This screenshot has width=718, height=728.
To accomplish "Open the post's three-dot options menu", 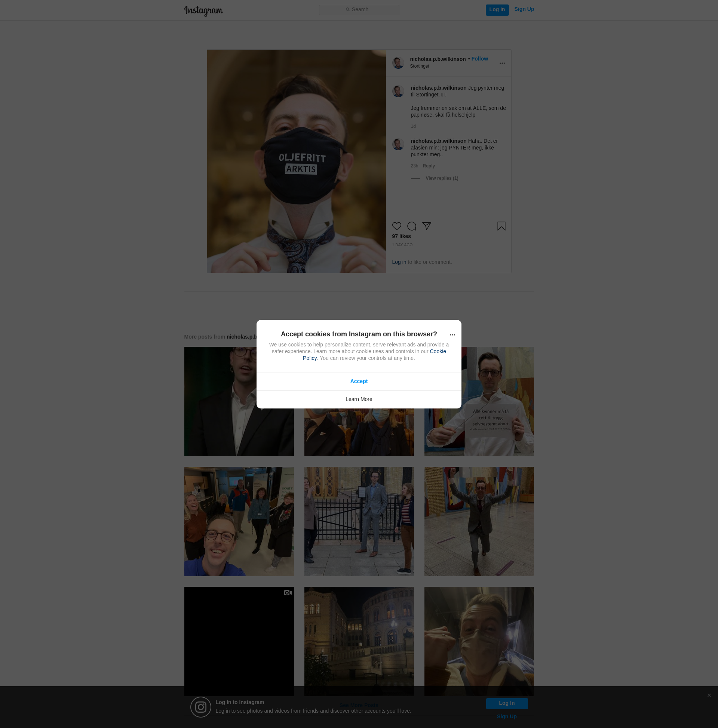I will pos(502,63).
